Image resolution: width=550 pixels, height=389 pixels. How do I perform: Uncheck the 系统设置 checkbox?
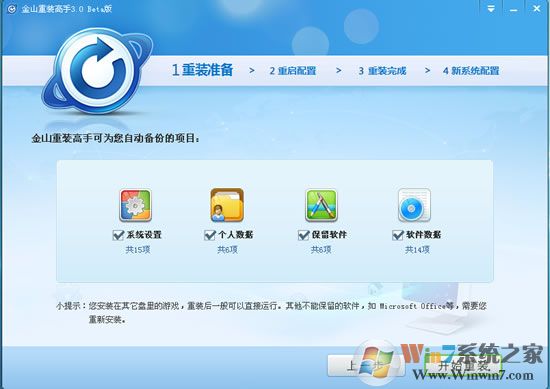click(119, 235)
